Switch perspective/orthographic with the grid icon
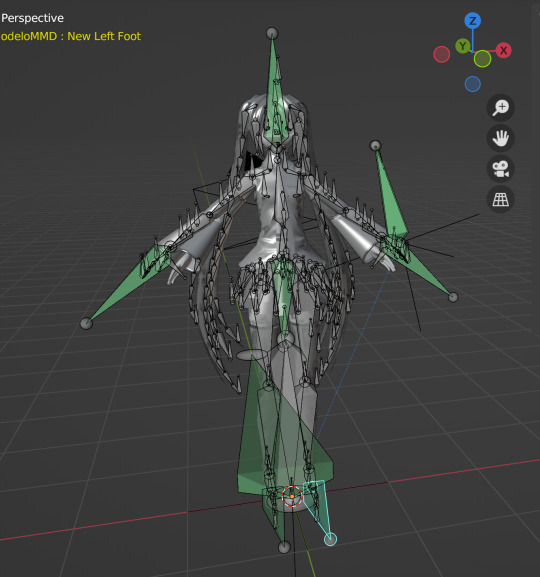Image resolution: width=540 pixels, height=577 pixels. click(x=501, y=199)
